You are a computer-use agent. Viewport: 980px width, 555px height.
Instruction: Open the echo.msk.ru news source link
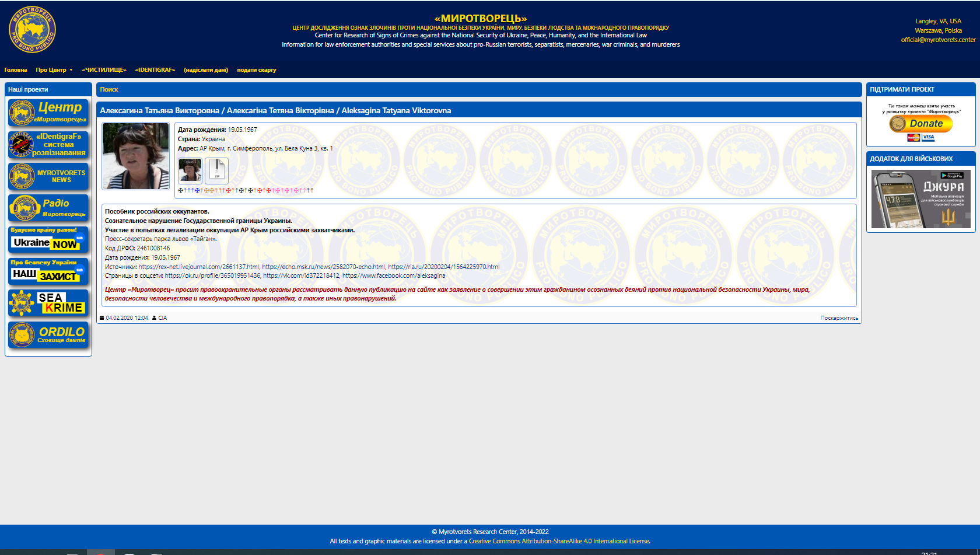pyautogui.click(x=324, y=267)
